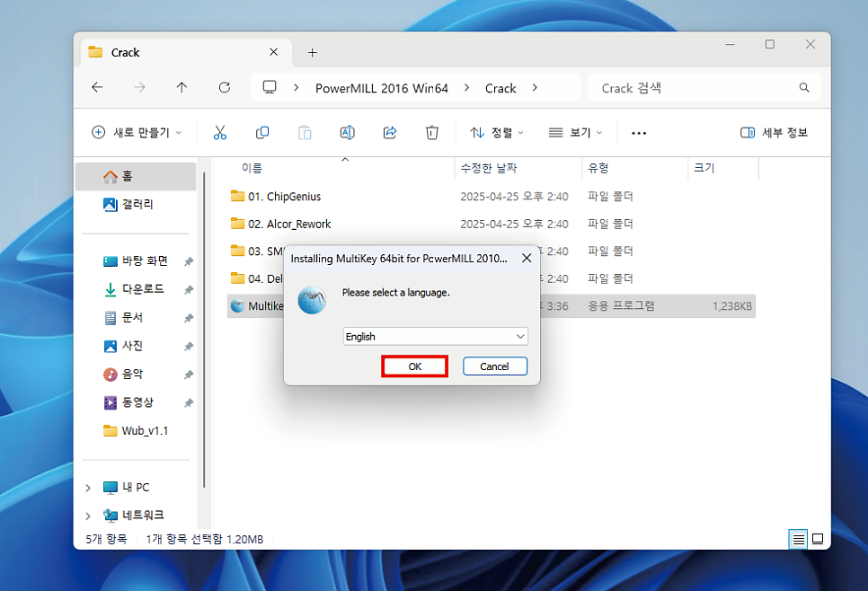Click the Rename icon

pyautogui.click(x=347, y=132)
